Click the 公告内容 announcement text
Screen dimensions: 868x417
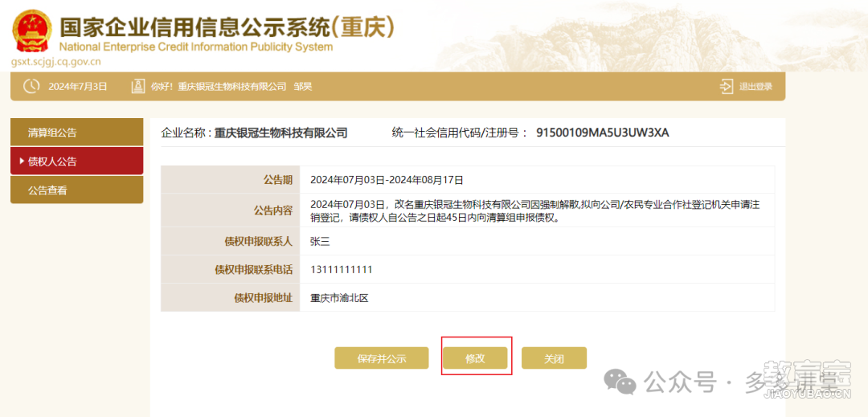point(534,211)
